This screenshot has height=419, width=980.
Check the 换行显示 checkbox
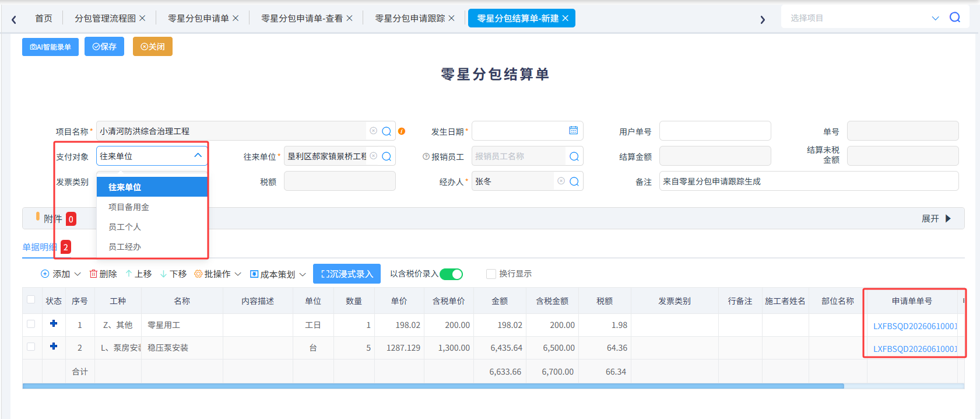[491, 274]
